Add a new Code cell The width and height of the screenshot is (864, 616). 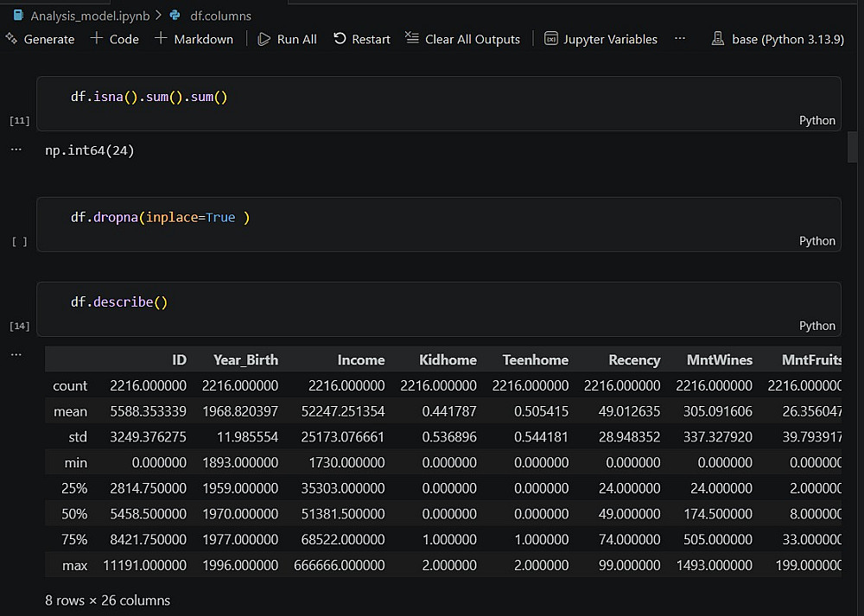point(114,39)
